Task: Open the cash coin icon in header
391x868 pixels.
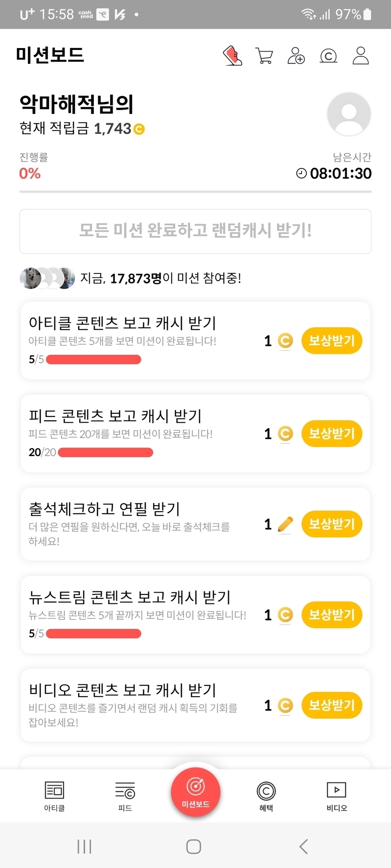Action: [x=328, y=56]
